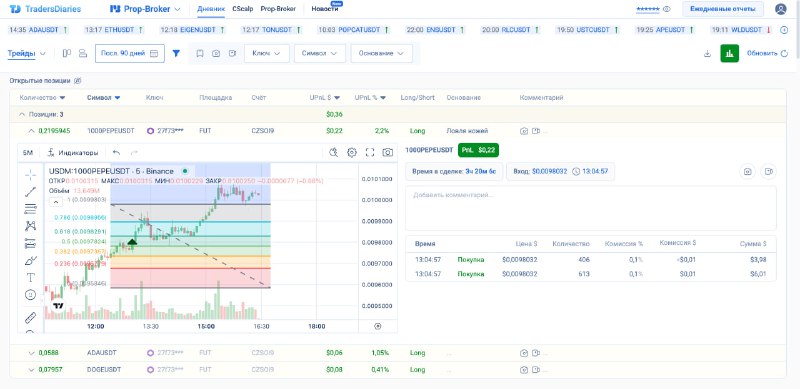
Task: Open the CScalp tab
Action: point(242,9)
